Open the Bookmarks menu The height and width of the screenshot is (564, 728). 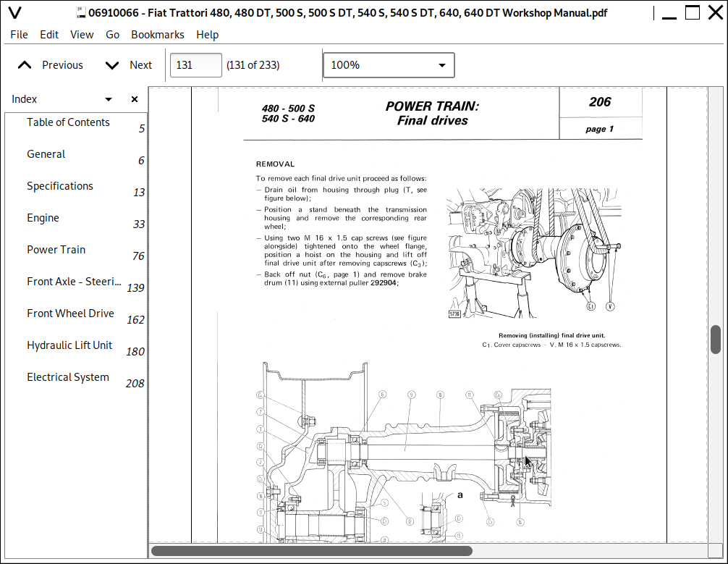[158, 34]
